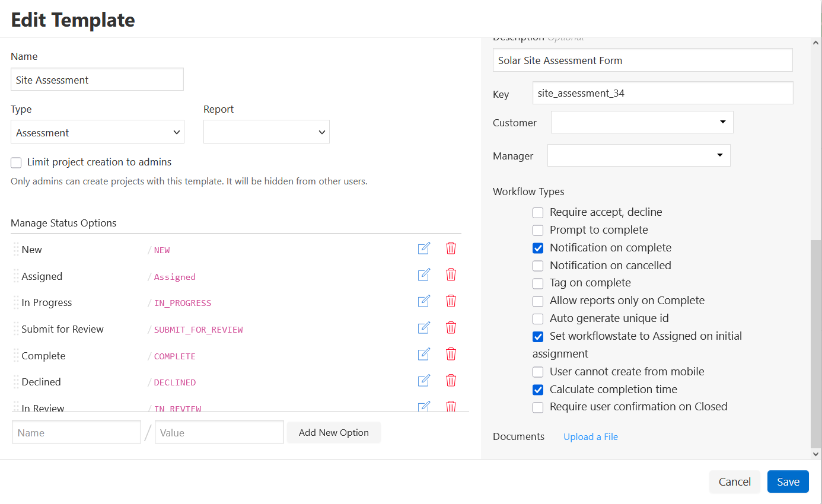The image size is (822, 504).
Task: Click the right panel scrollbar thumb
Action: tap(816, 344)
